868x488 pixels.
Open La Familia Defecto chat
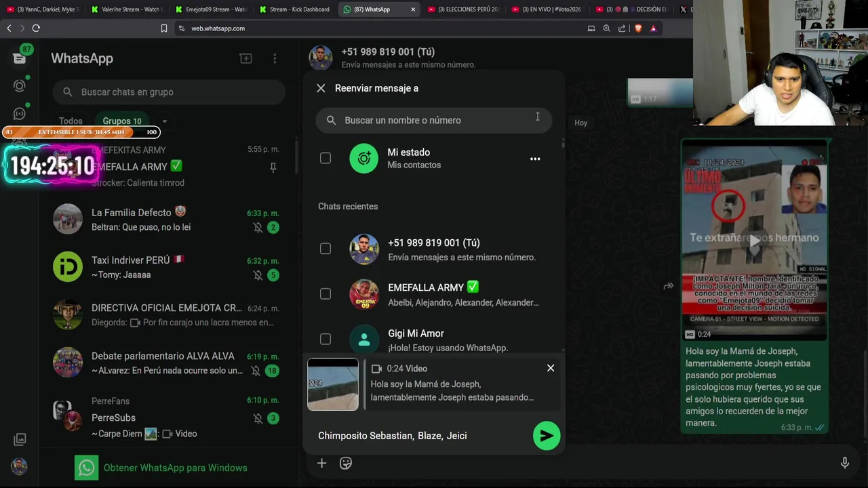click(x=168, y=219)
